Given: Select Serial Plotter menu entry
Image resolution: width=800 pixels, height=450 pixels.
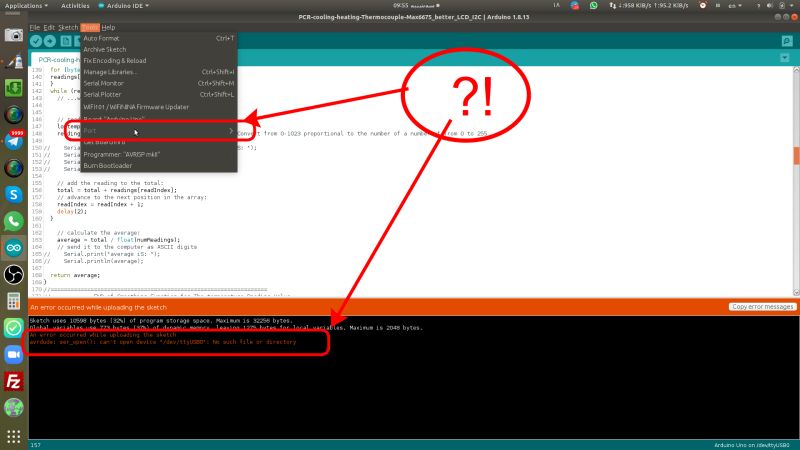Looking at the screenshot, I should click(x=159, y=94).
